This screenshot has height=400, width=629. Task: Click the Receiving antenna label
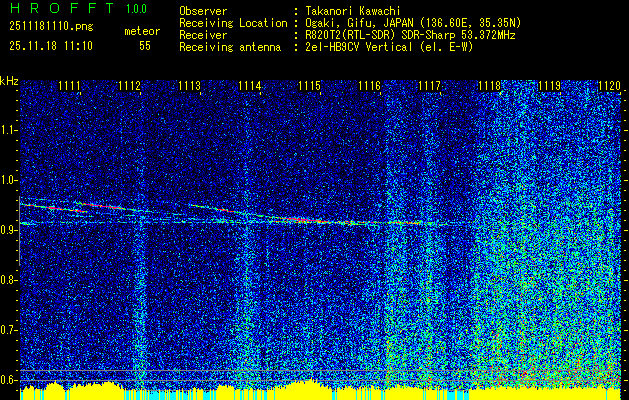230,47
